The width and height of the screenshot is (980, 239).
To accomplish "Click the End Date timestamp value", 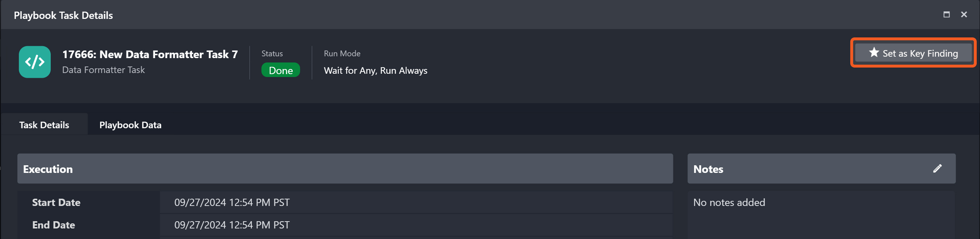I will (x=232, y=225).
